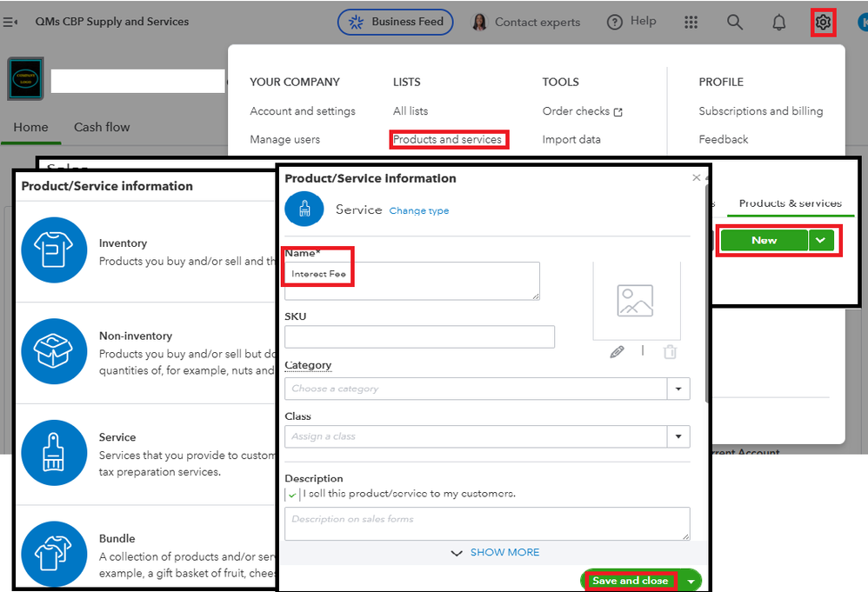The width and height of the screenshot is (868, 592).
Task: Open Order checks
Action: 576,111
